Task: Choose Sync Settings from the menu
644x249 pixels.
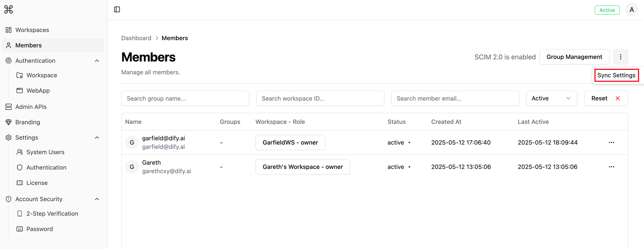Action: [x=616, y=75]
